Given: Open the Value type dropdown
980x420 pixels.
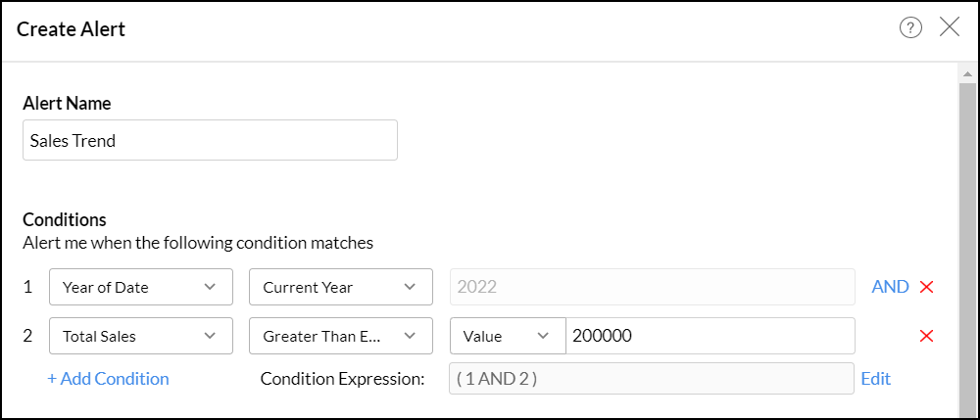Looking at the screenshot, I should click(507, 336).
